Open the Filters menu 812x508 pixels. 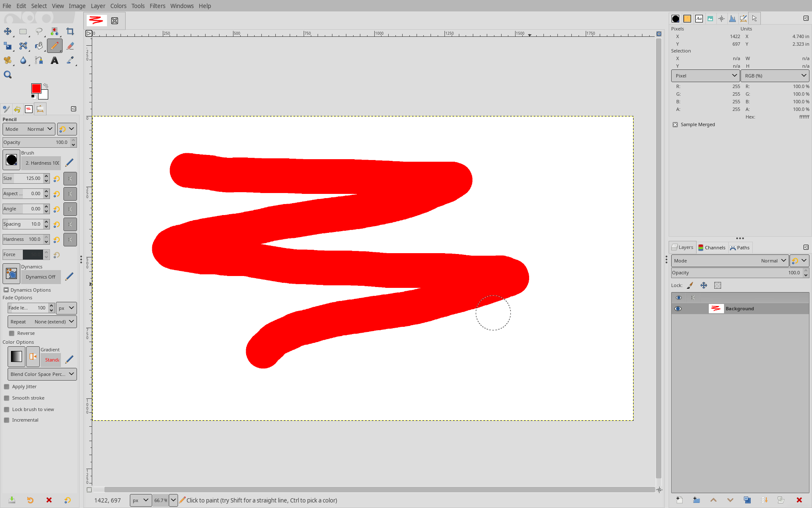(157, 6)
